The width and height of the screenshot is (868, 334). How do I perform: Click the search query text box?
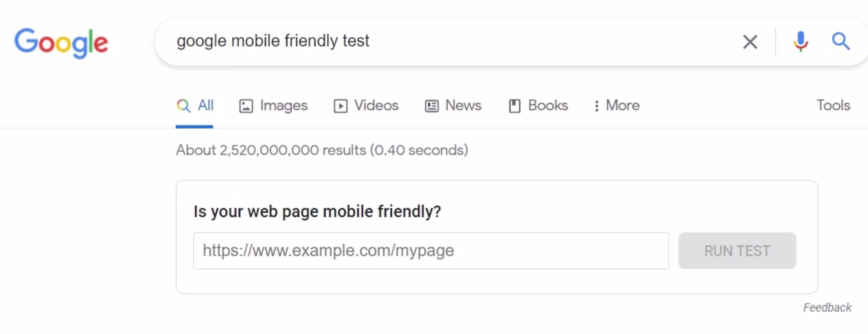point(404,41)
